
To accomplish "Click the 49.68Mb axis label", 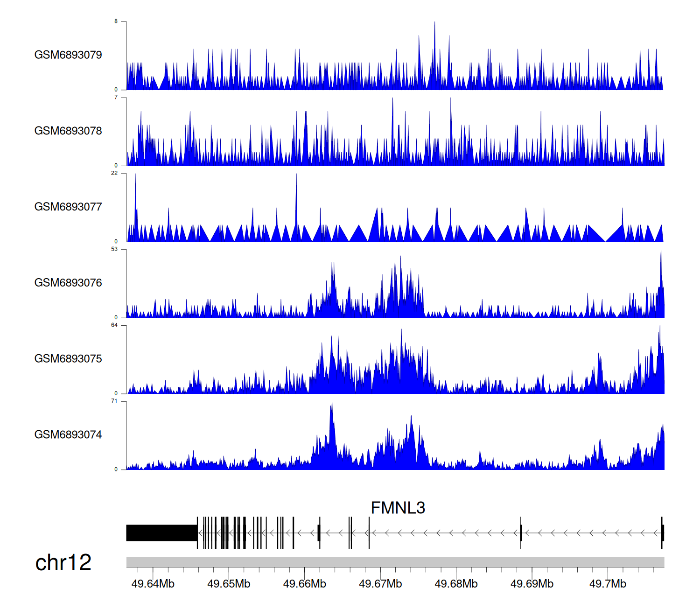I will (456, 584).
